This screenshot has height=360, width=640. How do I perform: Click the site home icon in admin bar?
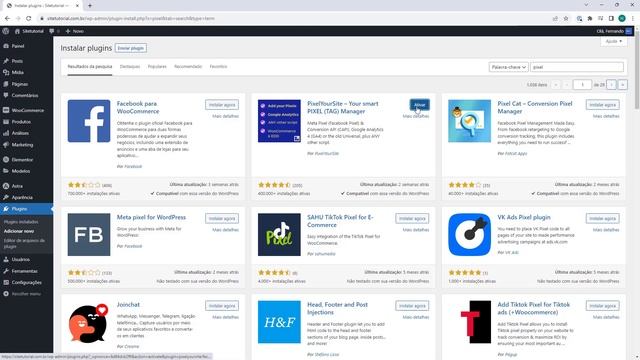[17, 31]
